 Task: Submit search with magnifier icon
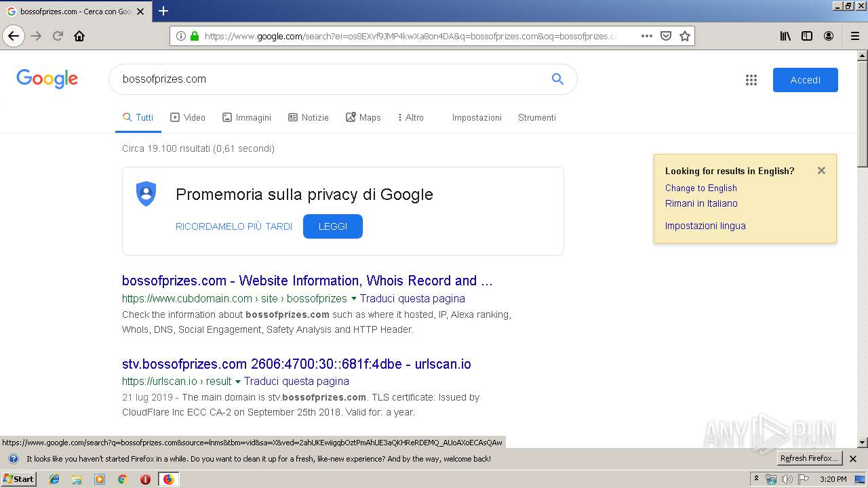557,79
